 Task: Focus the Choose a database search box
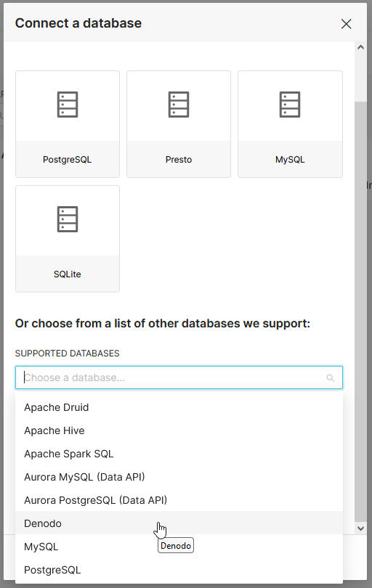179,377
